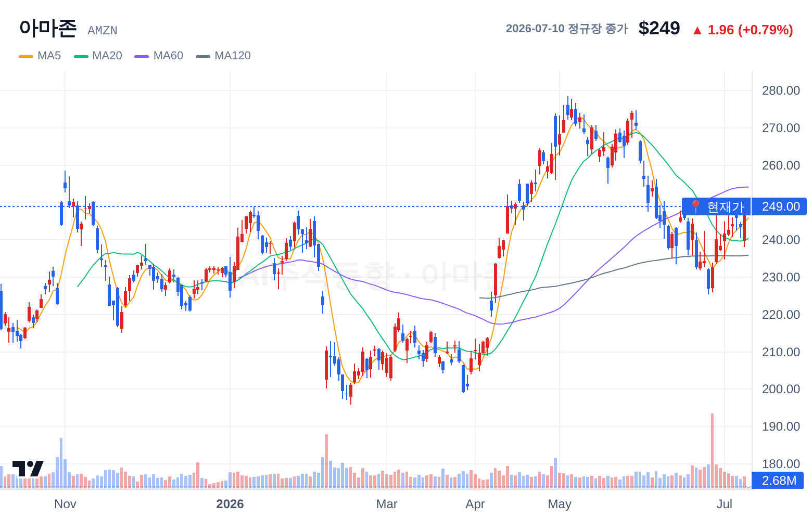
Task: Click the 200.00 price axis label
Action: (x=781, y=389)
